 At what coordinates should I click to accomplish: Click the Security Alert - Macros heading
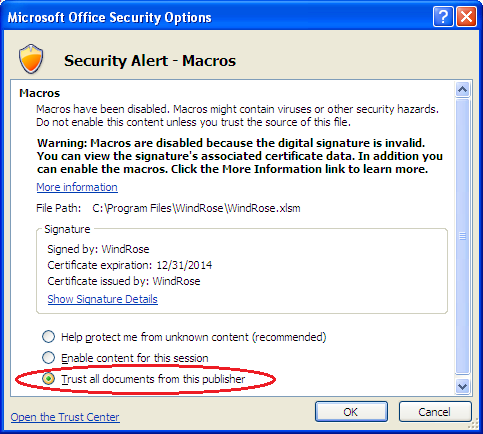click(150, 61)
